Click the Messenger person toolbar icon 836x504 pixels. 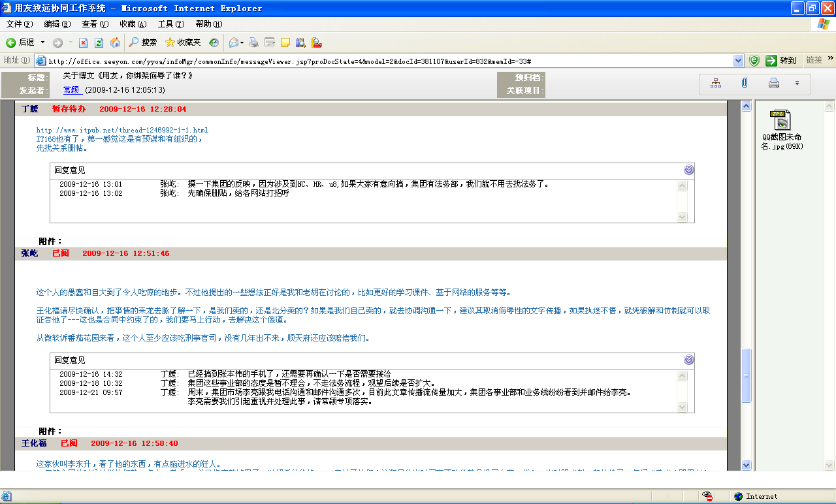pyautogui.click(x=316, y=42)
